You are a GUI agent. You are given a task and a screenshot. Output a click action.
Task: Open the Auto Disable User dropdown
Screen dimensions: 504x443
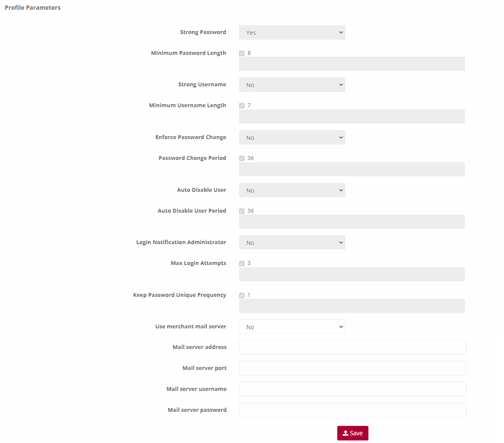coord(292,190)
